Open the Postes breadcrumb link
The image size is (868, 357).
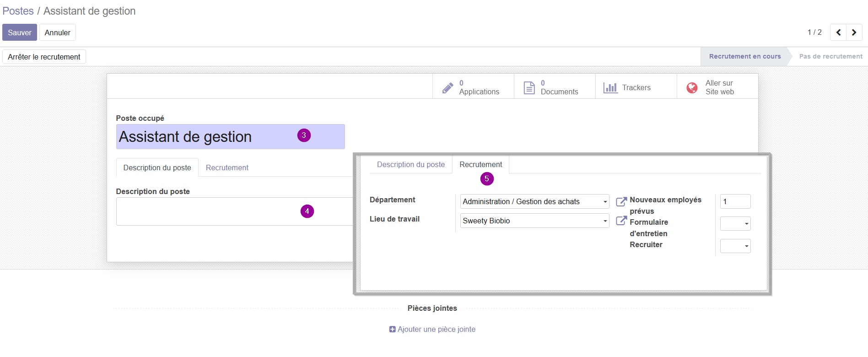point(18,11)
